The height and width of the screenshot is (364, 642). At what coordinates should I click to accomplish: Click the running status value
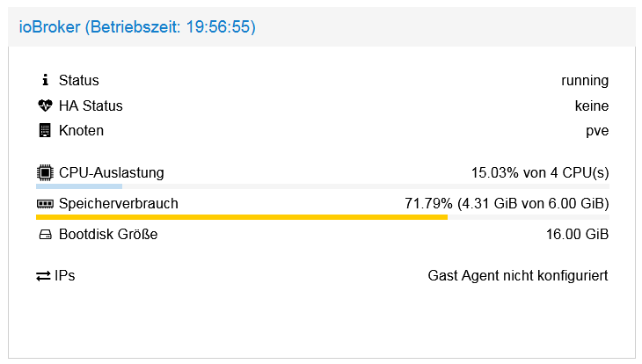[585, 81]
